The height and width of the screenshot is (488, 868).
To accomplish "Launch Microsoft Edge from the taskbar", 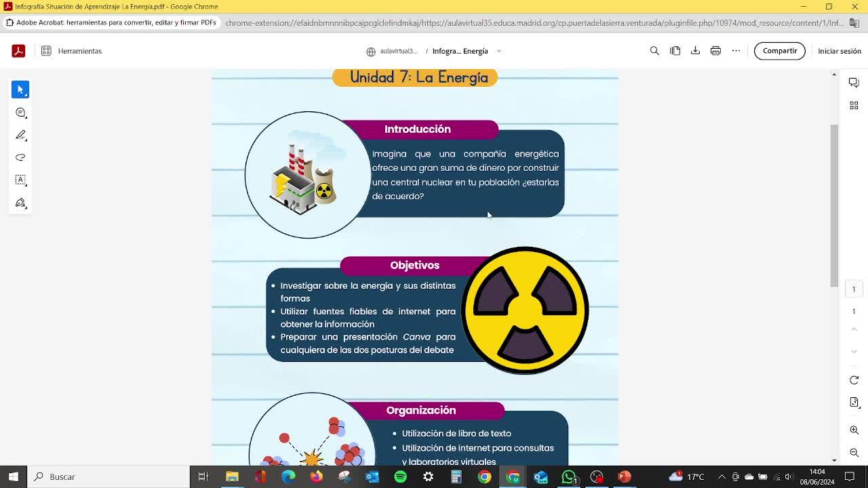I will click(x=288, y=476).
